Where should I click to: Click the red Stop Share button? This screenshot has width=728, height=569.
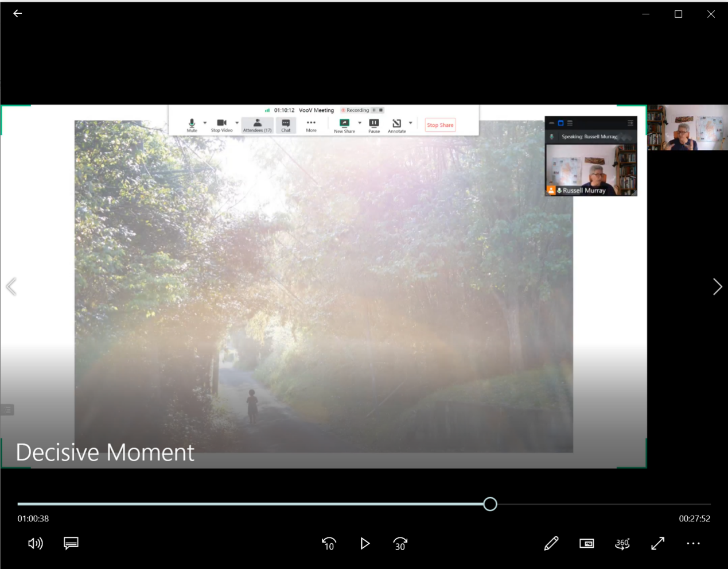[x=440, y=125]
